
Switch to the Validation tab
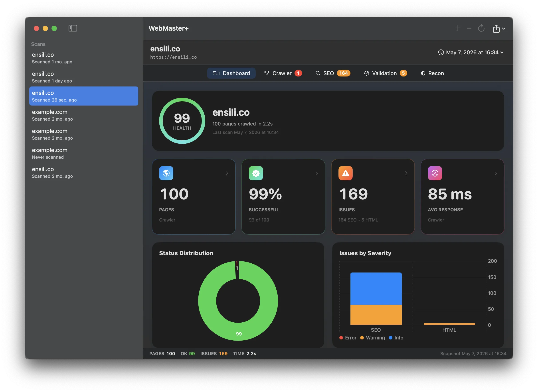point(385,73)
